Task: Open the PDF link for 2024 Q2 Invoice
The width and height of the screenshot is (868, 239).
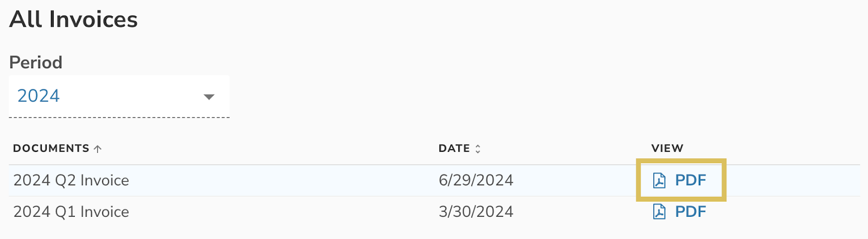Action: (x=690, y=180)
